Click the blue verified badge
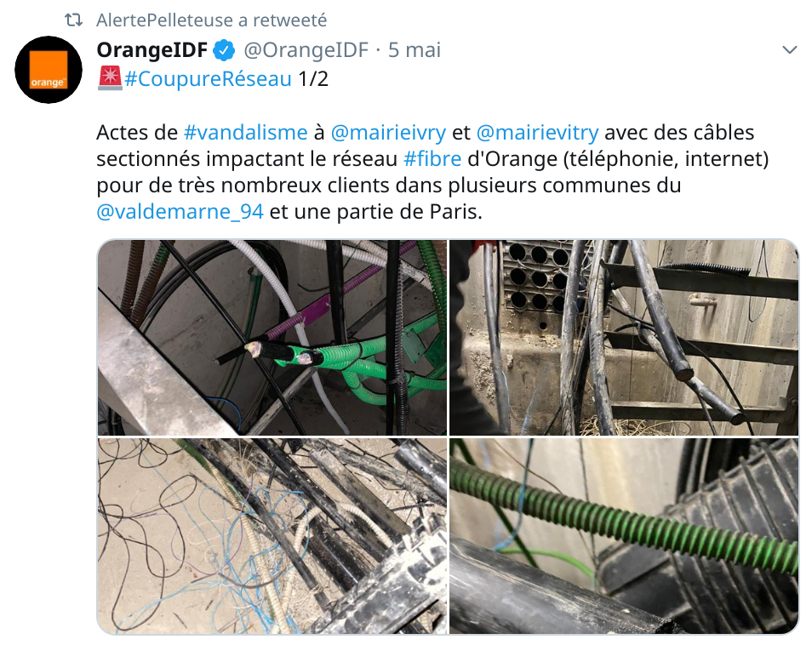This screenshot has width=812, height=645. point(225,50)
